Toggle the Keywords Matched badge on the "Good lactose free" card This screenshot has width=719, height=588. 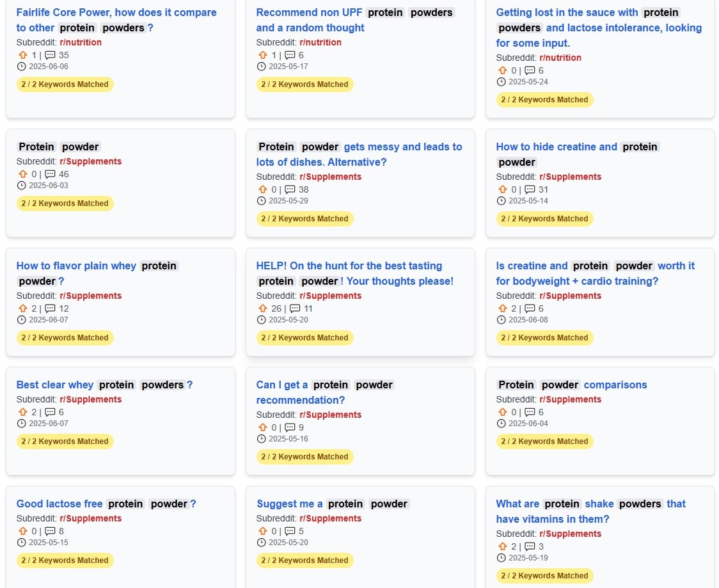pos(65,560)
